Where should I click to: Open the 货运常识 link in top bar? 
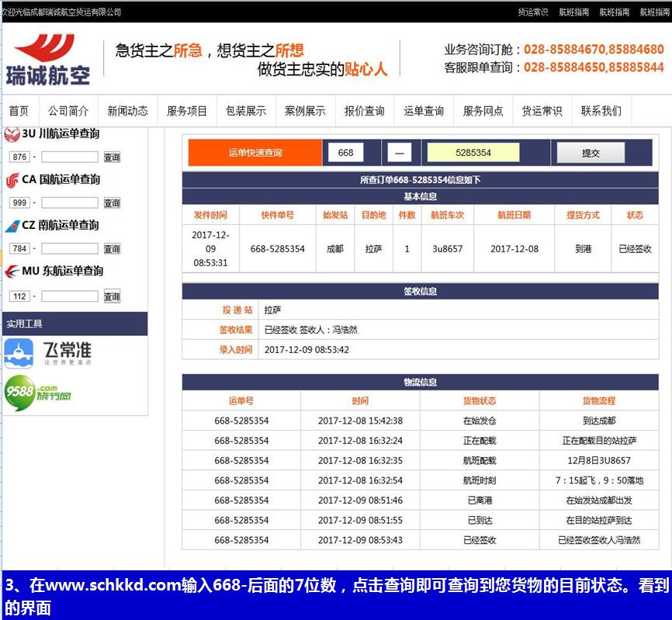pos(532,12)
